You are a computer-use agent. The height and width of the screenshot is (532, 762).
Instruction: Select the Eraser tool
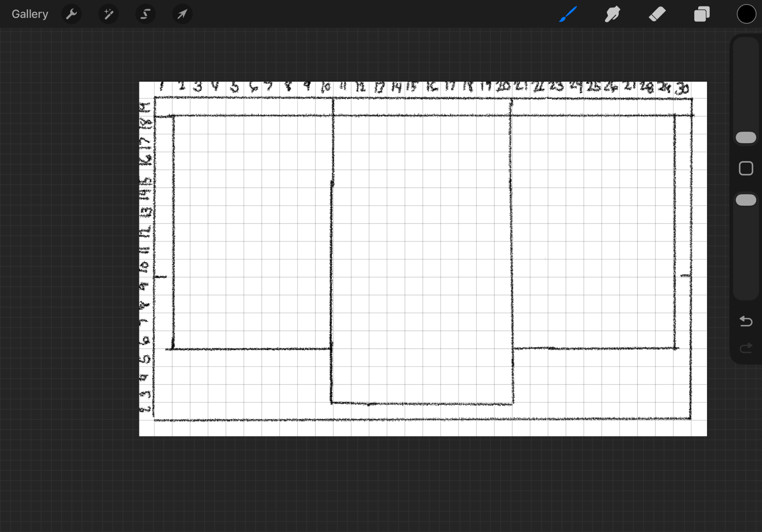[x=657, y=14]
